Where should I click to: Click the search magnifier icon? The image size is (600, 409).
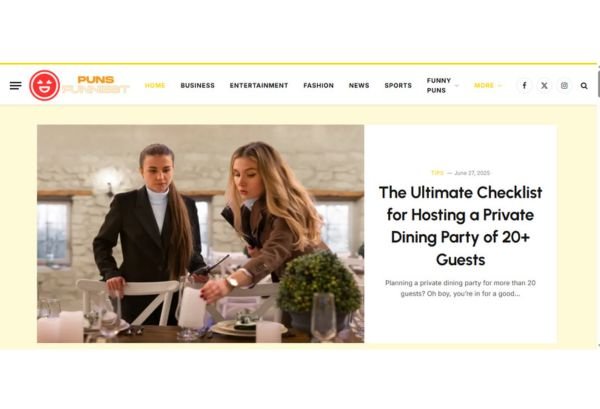584,86
